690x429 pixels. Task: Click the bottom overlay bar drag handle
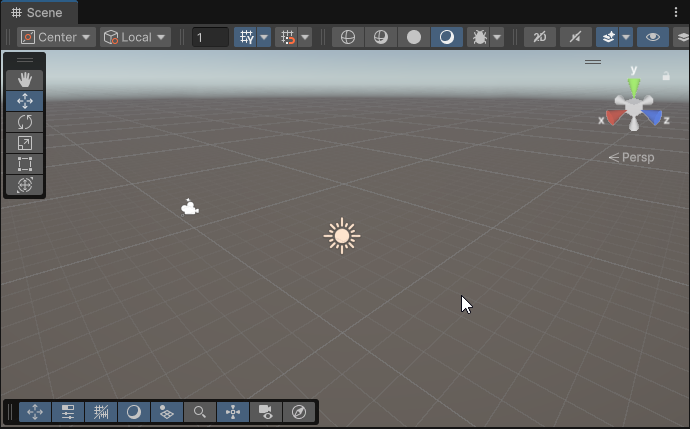coord(10,412)
